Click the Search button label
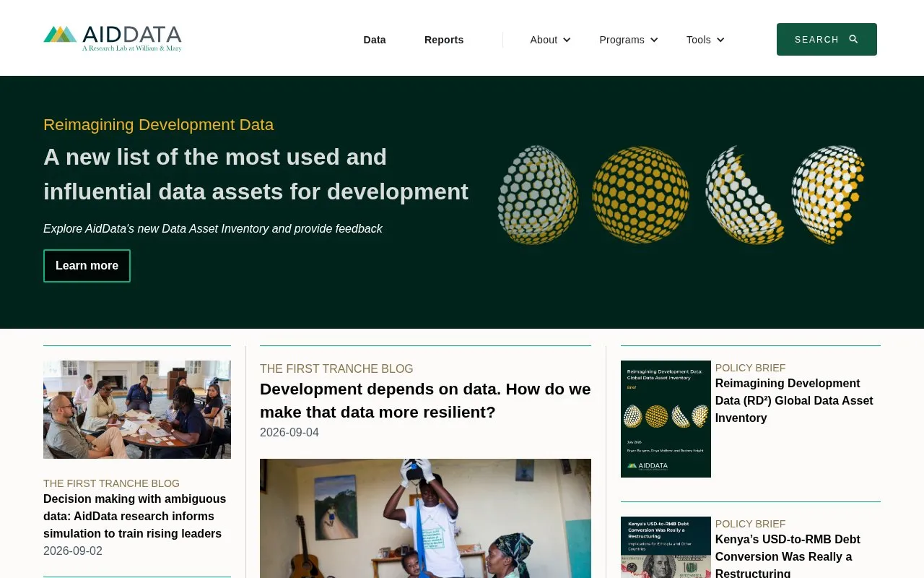This screenshot has width=924, height=578. click(816, 40)
